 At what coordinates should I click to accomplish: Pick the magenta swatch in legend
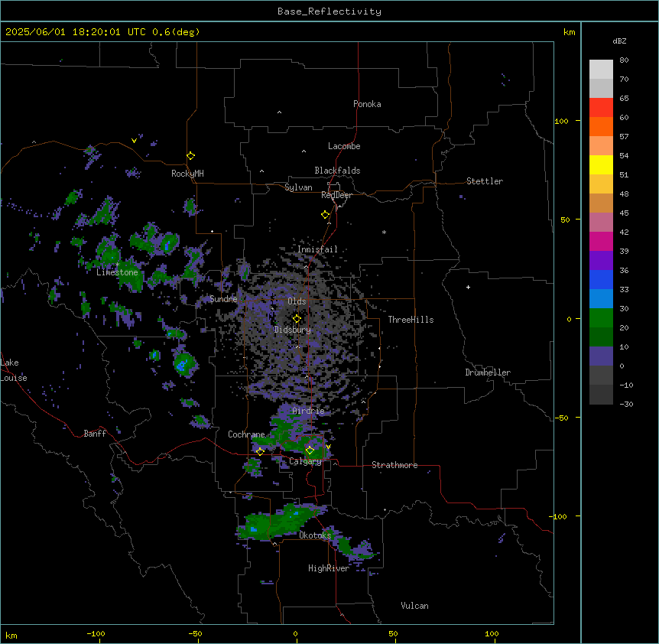(601, 241)
